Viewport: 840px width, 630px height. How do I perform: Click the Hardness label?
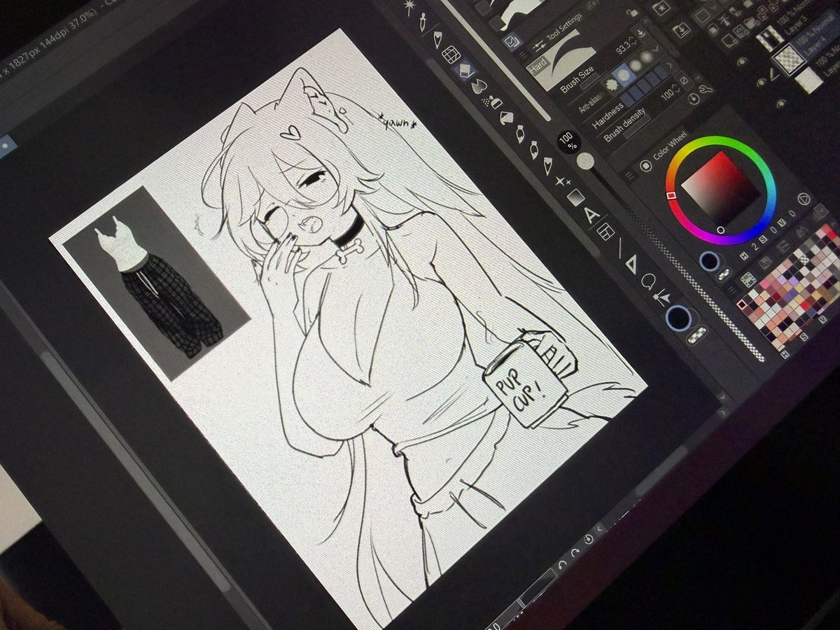coord(607,116)
